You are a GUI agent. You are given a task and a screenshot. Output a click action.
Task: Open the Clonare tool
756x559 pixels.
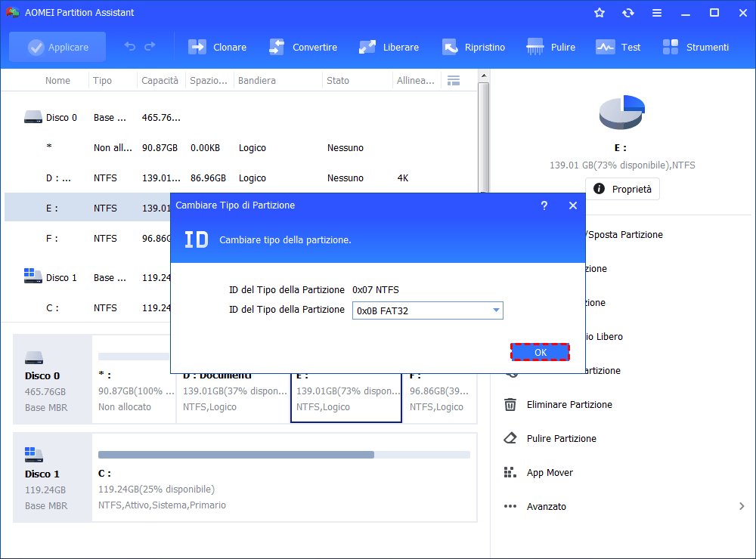218,48
